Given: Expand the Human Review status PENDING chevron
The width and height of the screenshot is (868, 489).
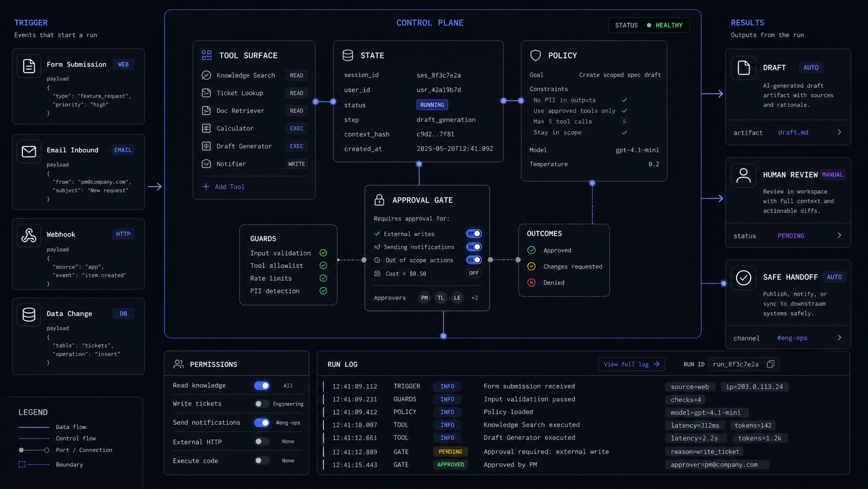Looking at the screenshot, I should [x=839, y=236].
